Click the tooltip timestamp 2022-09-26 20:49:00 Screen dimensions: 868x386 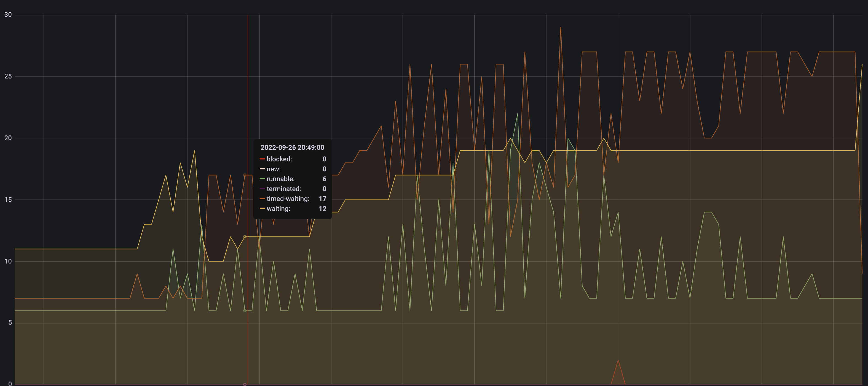point(292,147)
